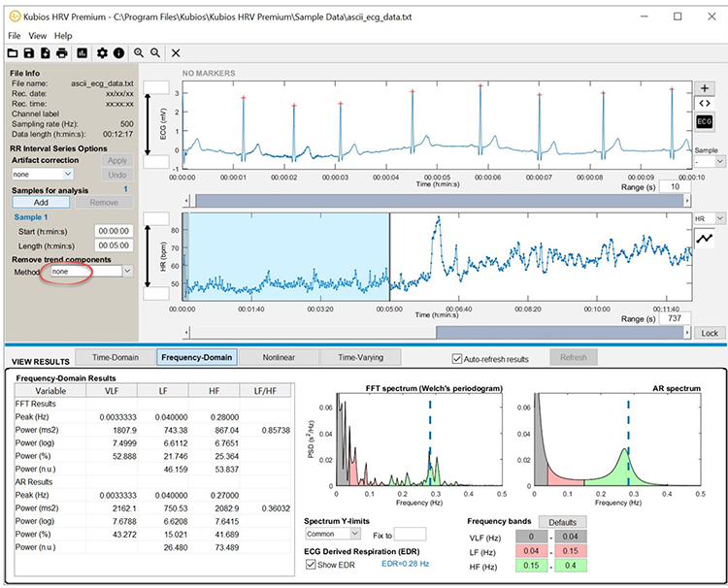Image resolution: width=728 pixels, height=588 pixels.
Task: Click the ECG time axis scrollbar
Action: point(437,200)
